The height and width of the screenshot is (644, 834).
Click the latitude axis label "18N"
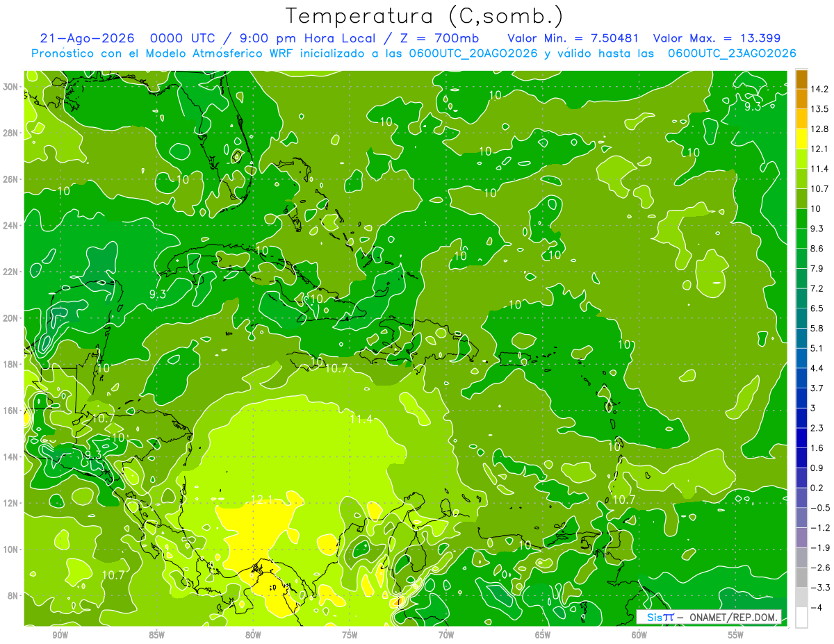point(10,364)
